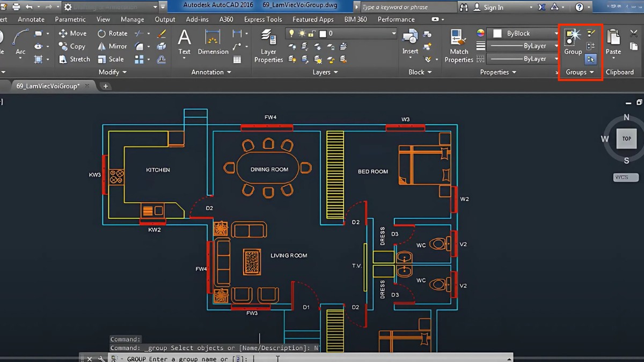The width and height of the screenshot is (644, 362).
Task: Click the Plot printer icon
Action: click(16, 7)
